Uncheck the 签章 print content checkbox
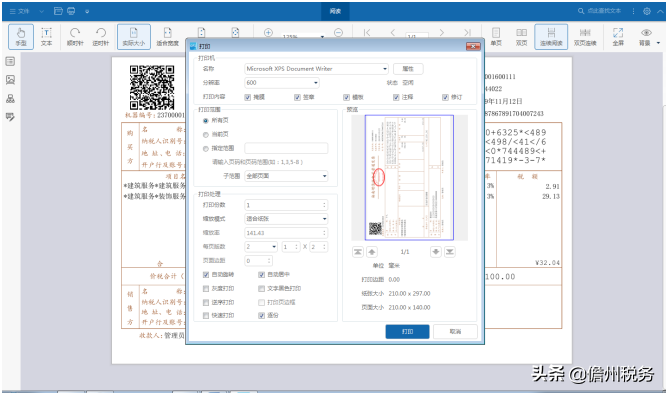The width and height of the screenshot is (666, 394). pos(297,97)
